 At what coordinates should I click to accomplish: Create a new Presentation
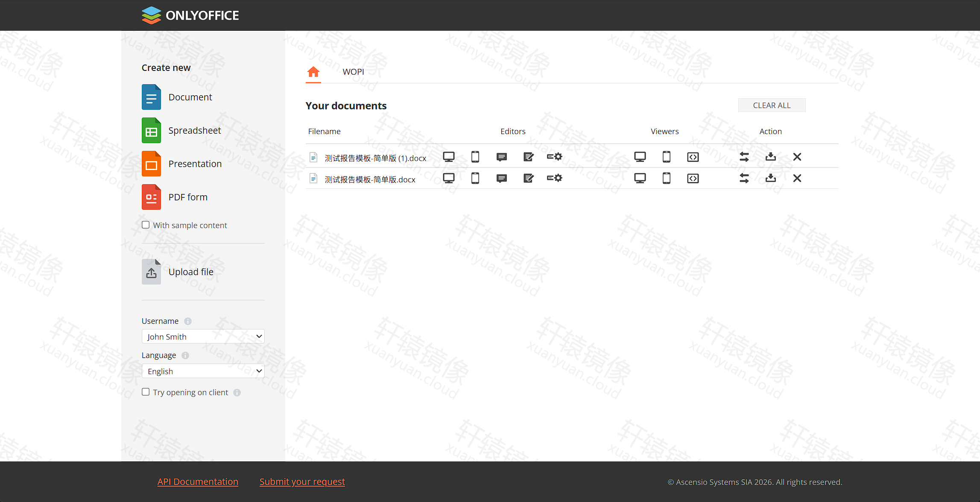(x=182, y=164)
